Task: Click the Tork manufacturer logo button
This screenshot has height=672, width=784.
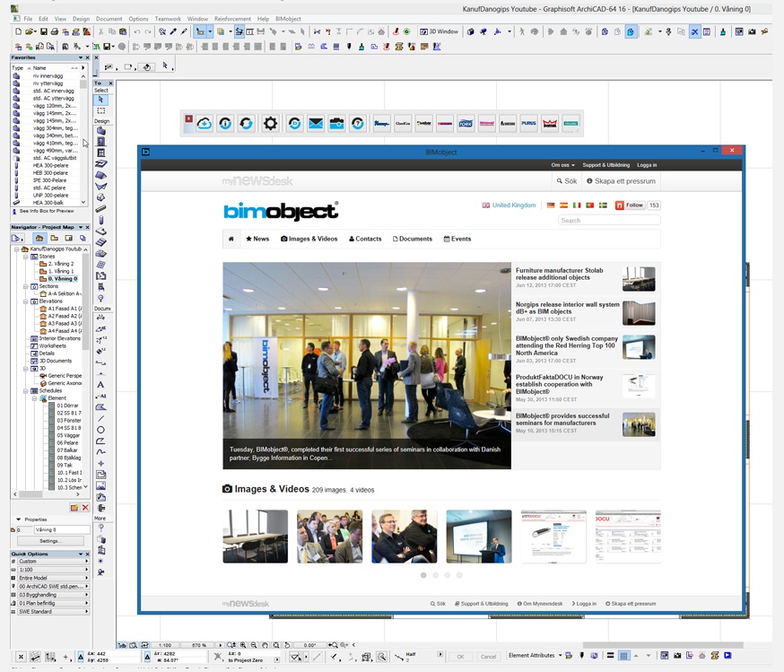Action: [466, 123]
